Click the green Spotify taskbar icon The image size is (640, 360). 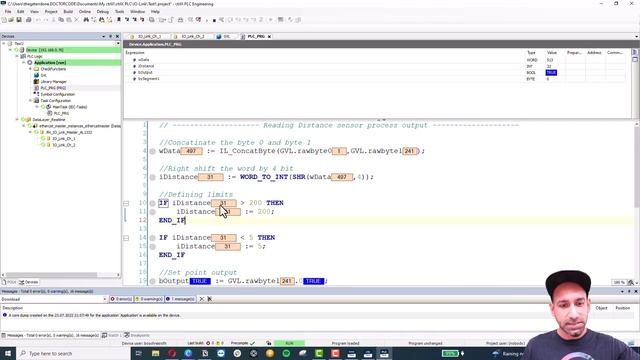point(286,353)
